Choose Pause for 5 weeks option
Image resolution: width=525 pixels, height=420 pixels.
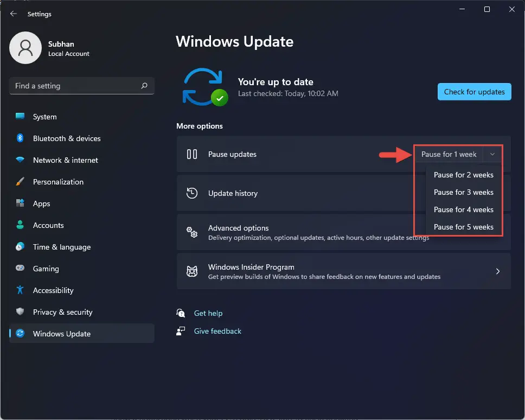tap(463, 227)
